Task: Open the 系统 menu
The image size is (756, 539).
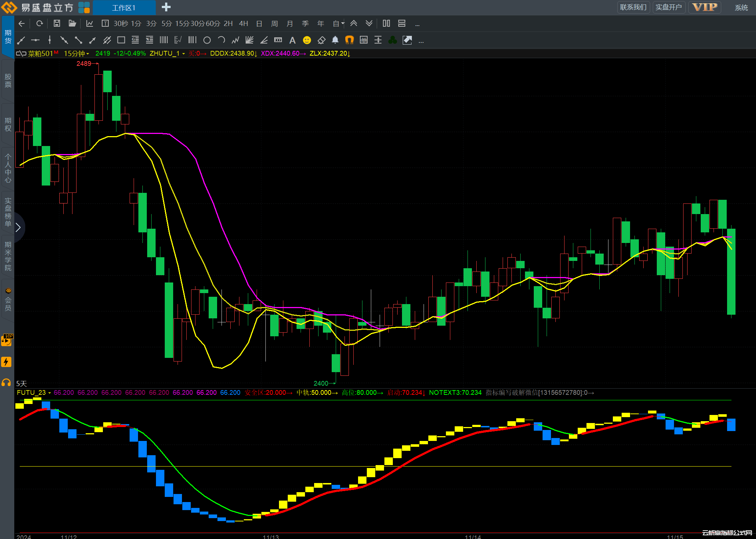Action: click(741, 8)
